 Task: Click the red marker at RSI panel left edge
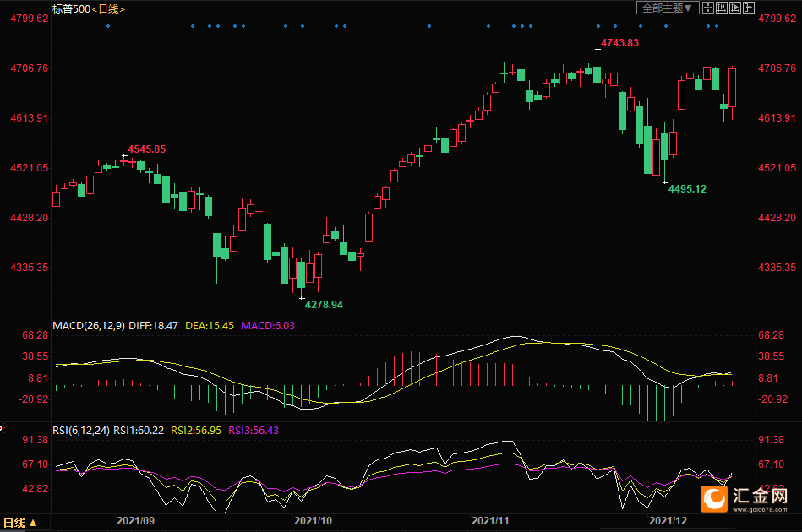click(2, 428)
